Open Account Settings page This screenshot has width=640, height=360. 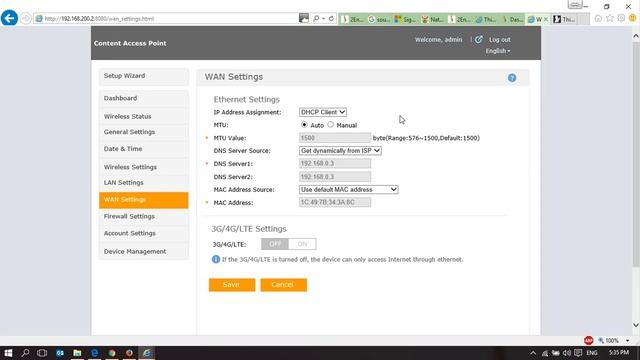144,233
